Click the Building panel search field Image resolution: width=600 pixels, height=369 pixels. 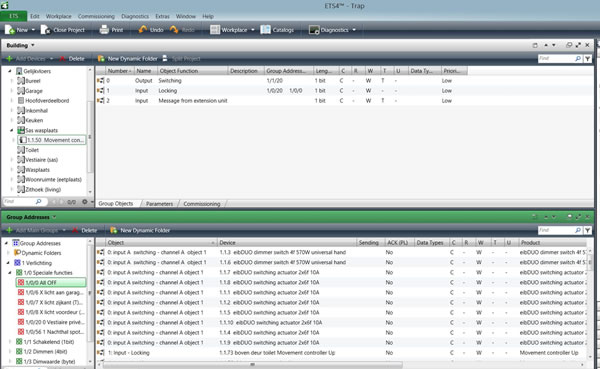(556, 59)
